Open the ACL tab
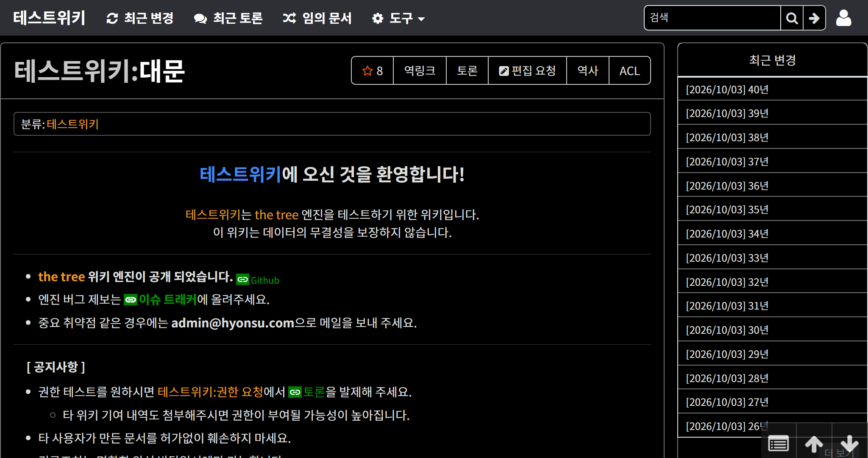This screenshot has height=458, width=868. click(x=629, y=70)
